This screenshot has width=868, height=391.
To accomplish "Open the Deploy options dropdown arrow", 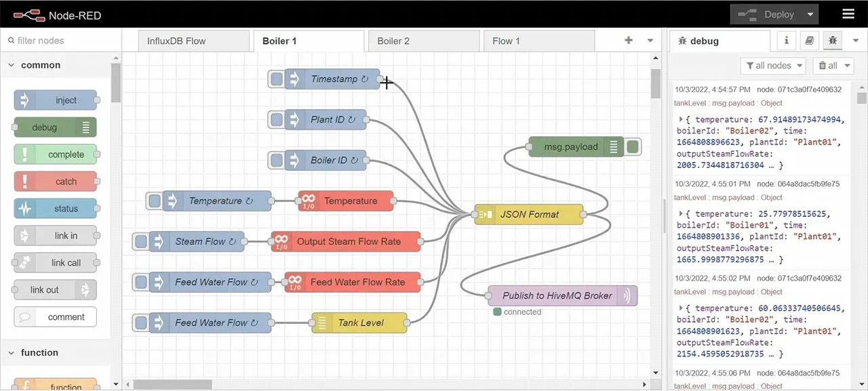I will tap(810, 14).
